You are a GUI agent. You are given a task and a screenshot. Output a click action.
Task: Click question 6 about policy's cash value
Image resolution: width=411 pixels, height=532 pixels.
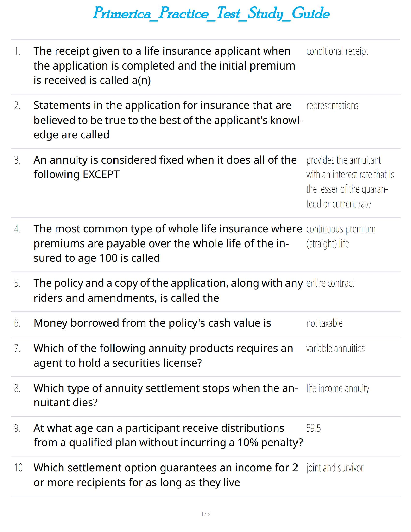pyautogui.click(x=152, y=323)
